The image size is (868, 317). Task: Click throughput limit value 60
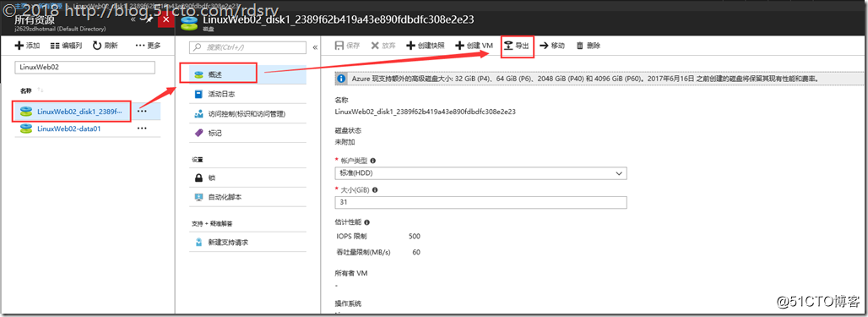point(416,252)
